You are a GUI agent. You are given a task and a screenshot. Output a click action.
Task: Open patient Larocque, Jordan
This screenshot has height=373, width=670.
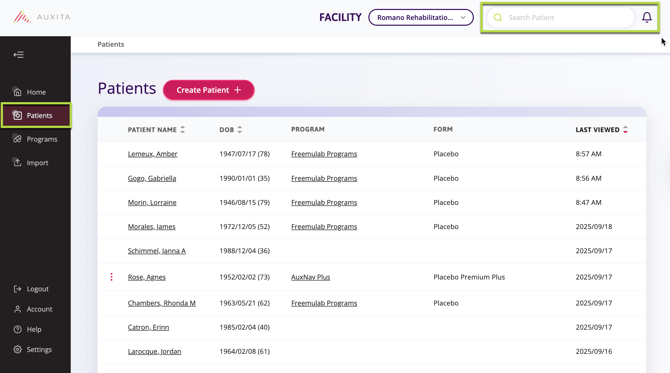[x=154, y=351]
